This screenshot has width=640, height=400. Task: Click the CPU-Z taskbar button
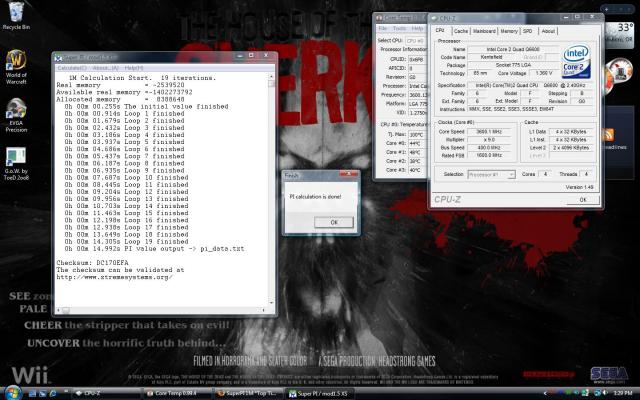pos(105,394)
